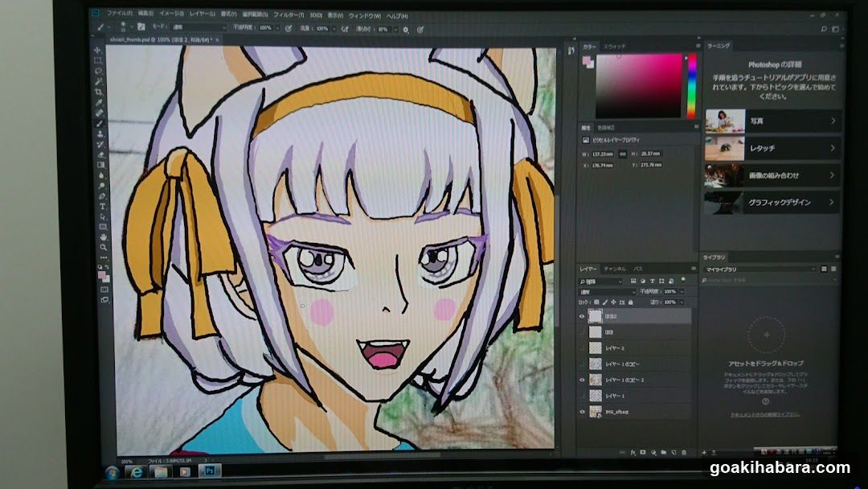Click the add layer mask icon
Image resolution: width=868 pixels, height=489 pixels.
tap(643, 453)
